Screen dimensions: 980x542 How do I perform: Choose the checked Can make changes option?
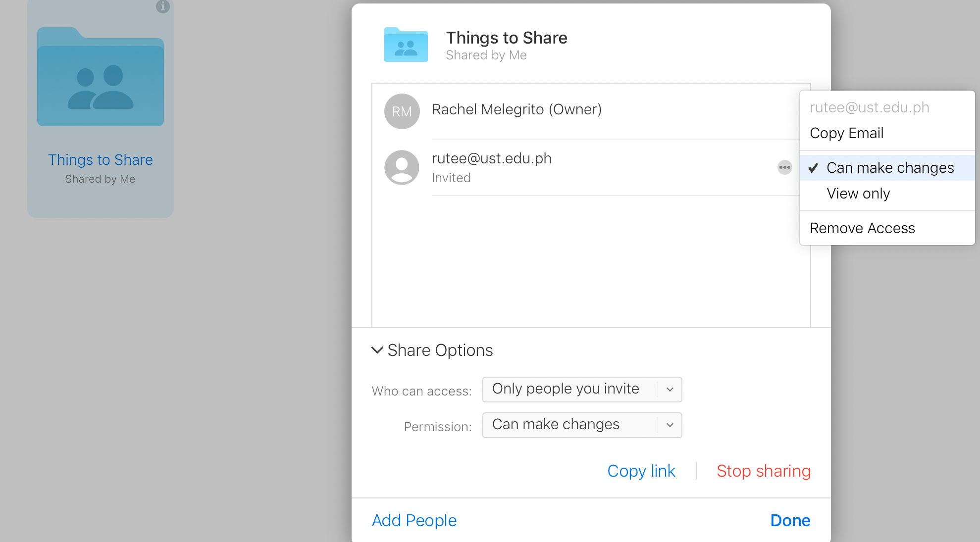890,168
